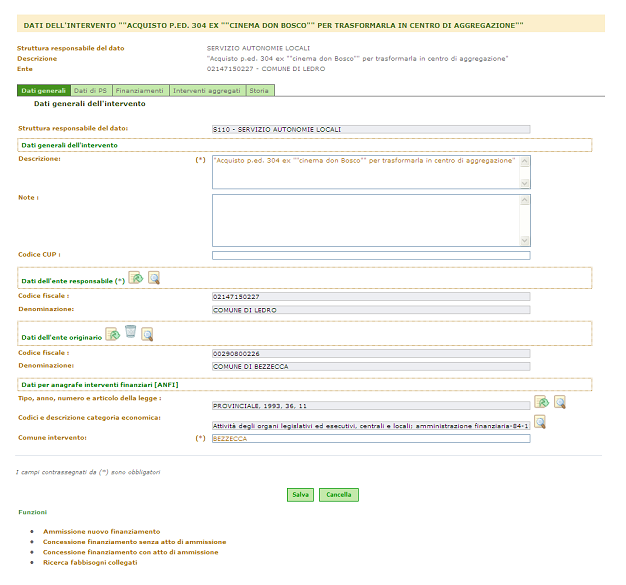Image resolution: width=626 pixels, height=585 pixels.
Task: Search categoria economica with the magnifier icon
Action: 540,422
